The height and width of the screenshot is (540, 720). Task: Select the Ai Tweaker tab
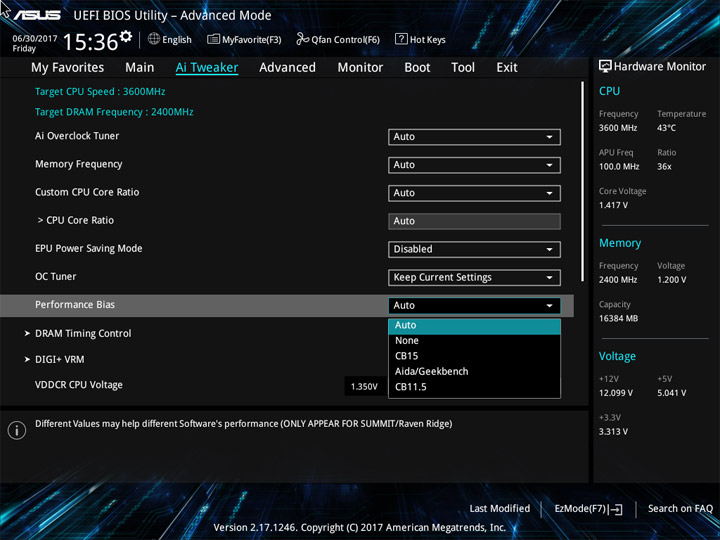207,68
